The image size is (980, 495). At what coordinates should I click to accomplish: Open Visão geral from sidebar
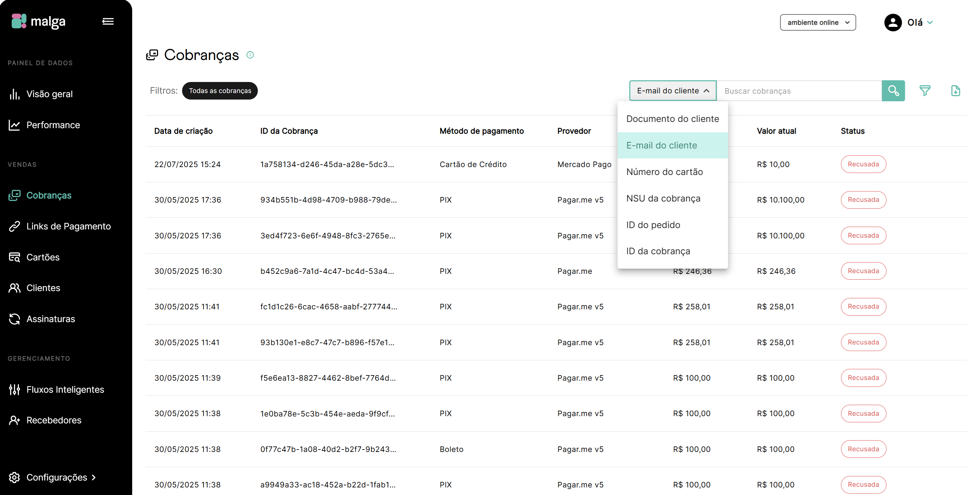click(x=50, y=94)
